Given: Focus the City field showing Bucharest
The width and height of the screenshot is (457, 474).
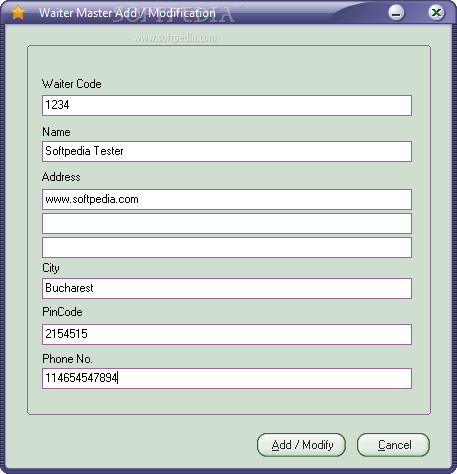Looking at the screenshot, I should [227, 288].
